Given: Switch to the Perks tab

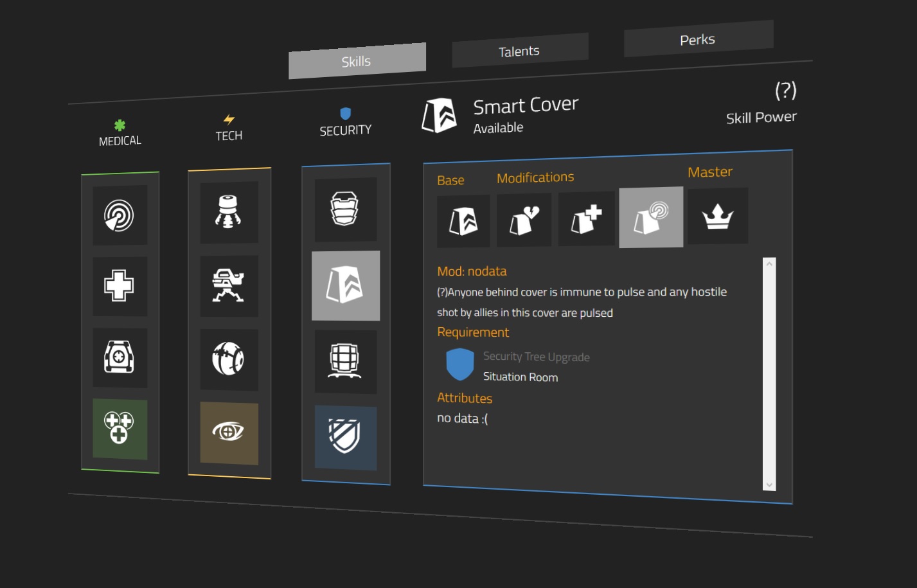Looking at the screenshot, I should (698, 39).
